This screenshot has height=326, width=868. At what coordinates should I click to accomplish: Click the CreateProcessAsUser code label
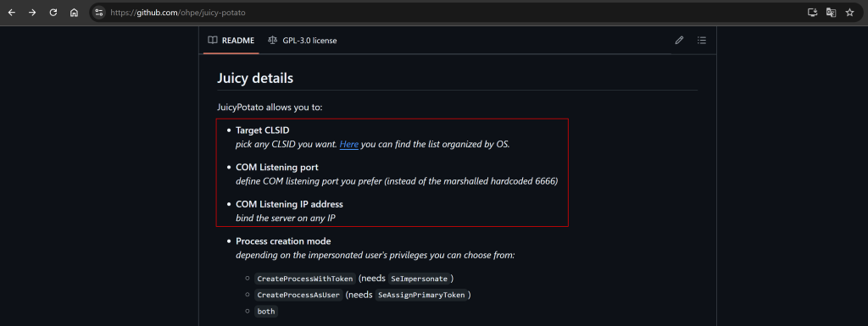[x=298, y=295]
